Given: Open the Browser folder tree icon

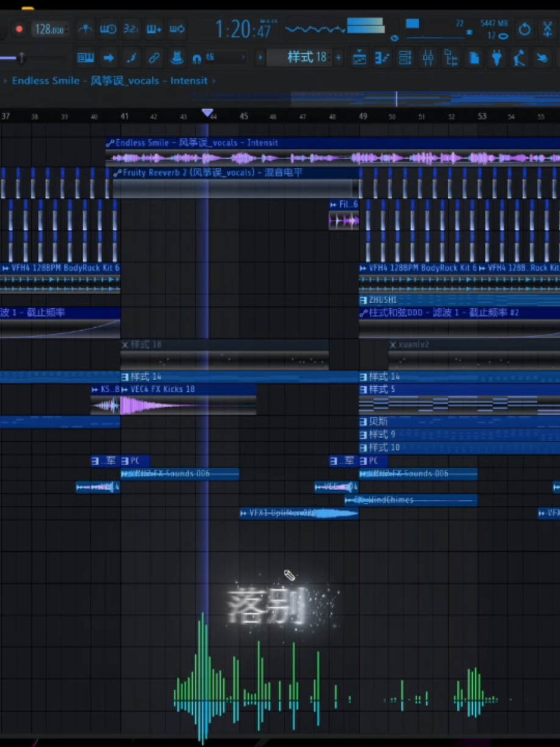Looking at the screenshot, I should (451, 58).
